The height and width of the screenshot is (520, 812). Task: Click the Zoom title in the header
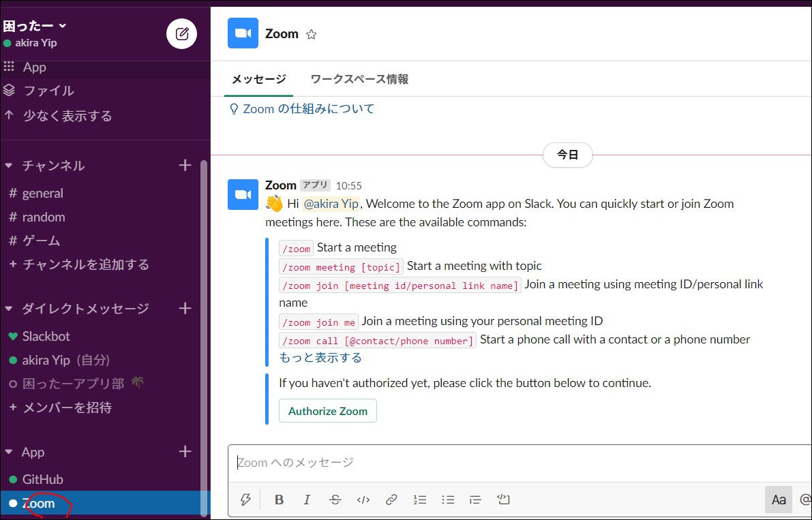pos(282,33)
